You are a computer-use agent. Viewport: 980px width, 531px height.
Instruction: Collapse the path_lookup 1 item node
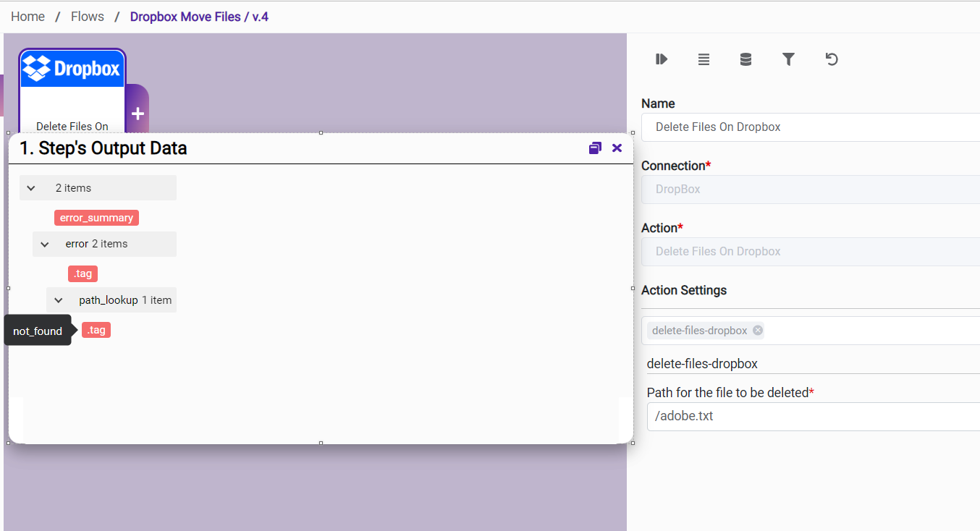pos(59,300)
